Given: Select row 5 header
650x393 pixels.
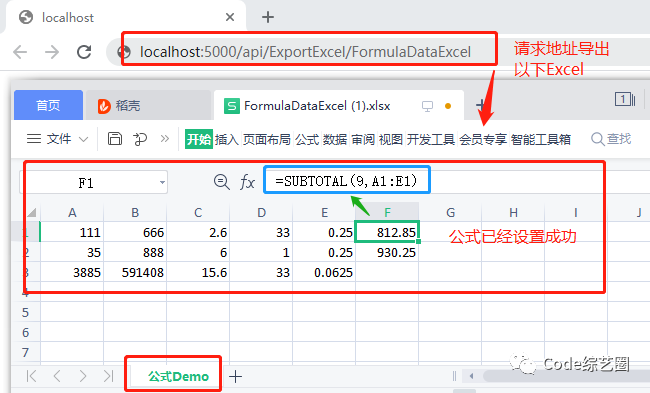Looking at the screenshot, I should coord(26,312).
